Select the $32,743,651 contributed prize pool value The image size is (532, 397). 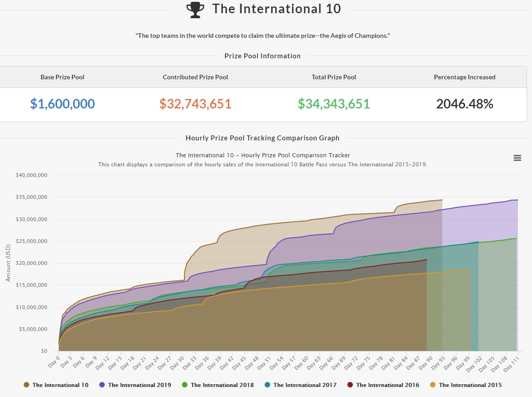tap(195, 104)
